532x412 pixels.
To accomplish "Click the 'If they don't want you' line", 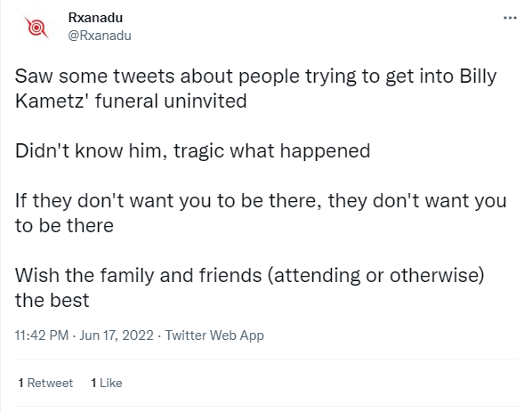I will pos(261,201).
